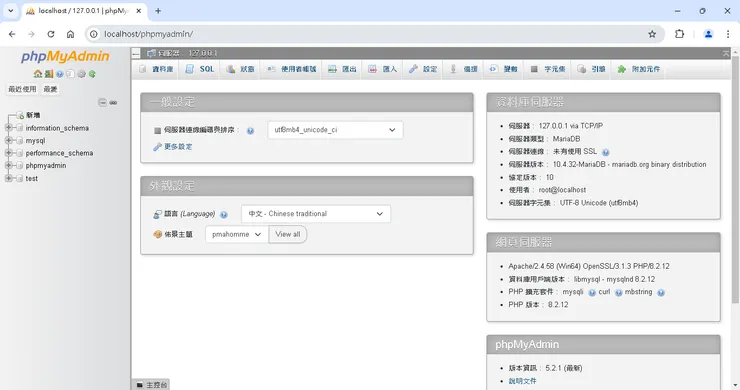Click the chain link icon in navigation panel

pyautogui.click(x=113, y=102)
